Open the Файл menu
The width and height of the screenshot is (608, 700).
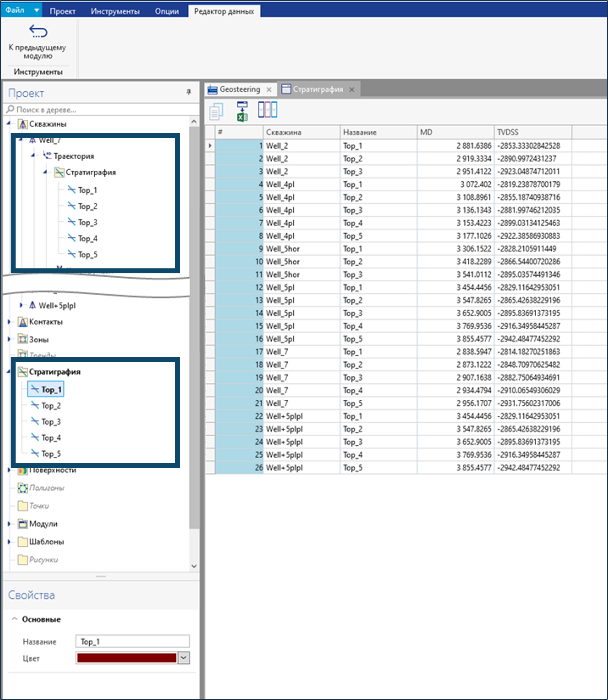pyautogui.click(x=15, y=10)
